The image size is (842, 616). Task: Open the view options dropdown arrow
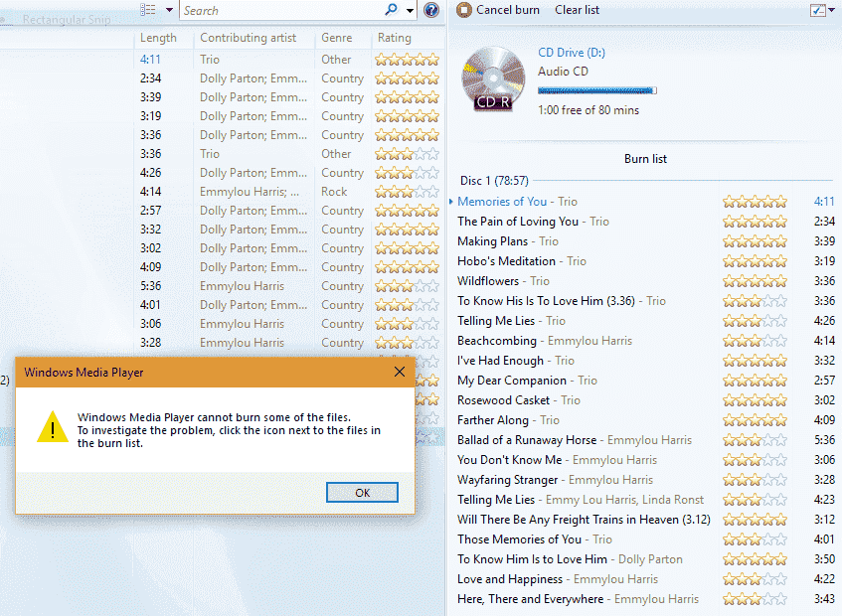click(169, 10)
